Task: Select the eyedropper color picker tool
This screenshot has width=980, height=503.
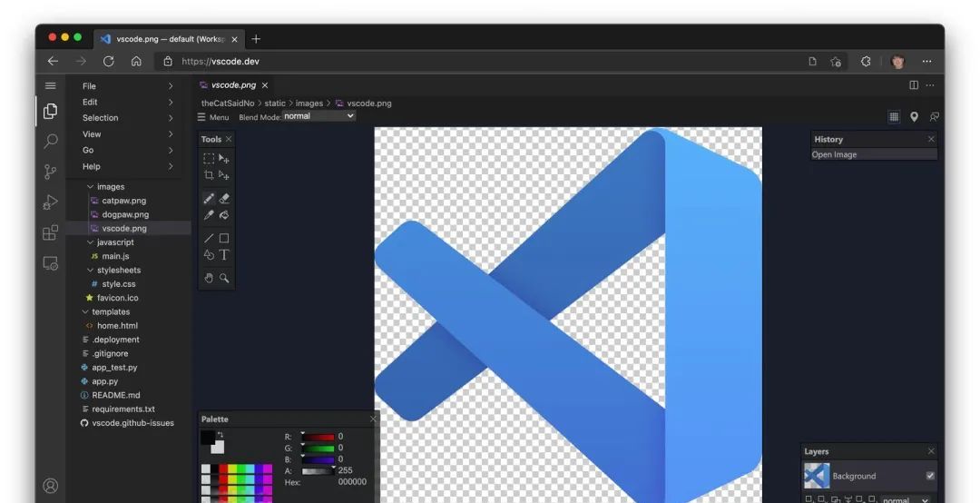Action: (x=209, y=215)
